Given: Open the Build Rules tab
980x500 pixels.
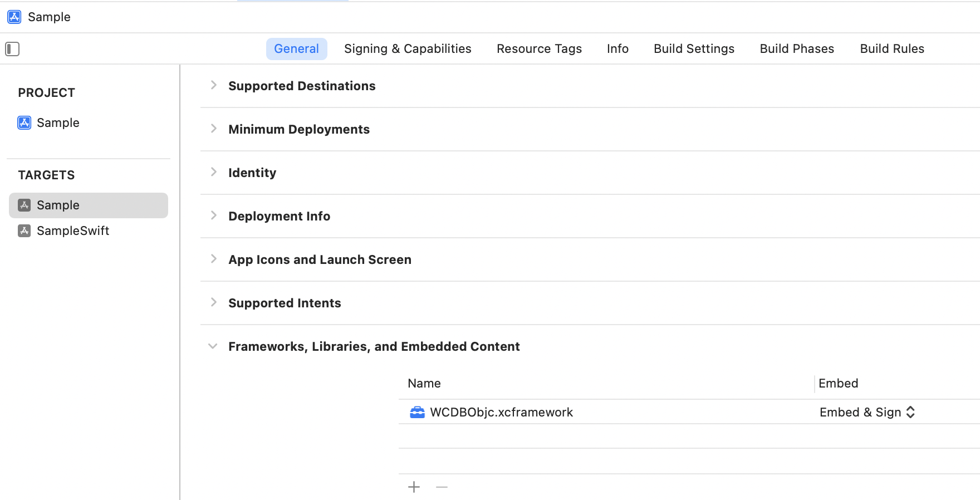Looking at the screenshot, I should [892, 48].
